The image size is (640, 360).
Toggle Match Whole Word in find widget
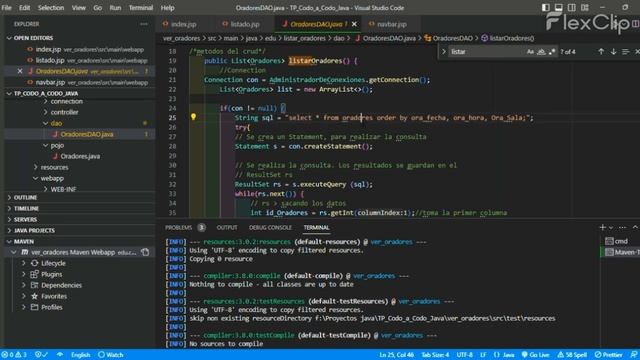pos(541,51)
